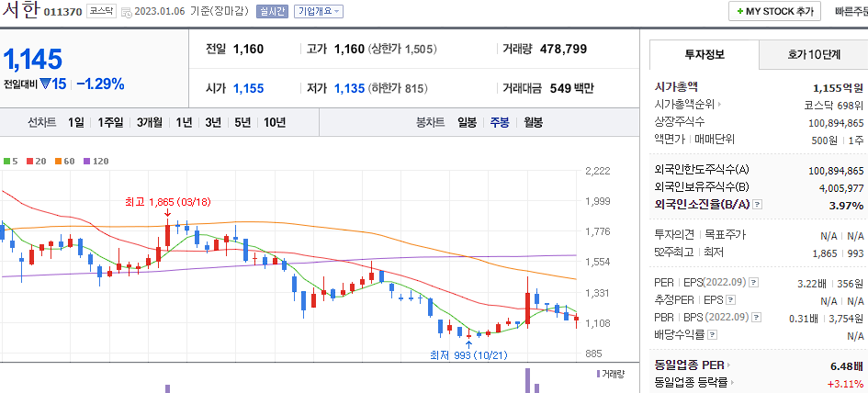Click the help icon next to 배당수익률
This screenshot has height=393, width=868.
(713, 335)
